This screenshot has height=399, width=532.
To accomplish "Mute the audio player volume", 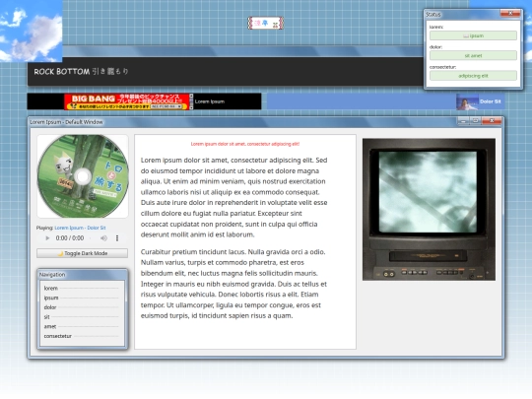I will point(103,238).
